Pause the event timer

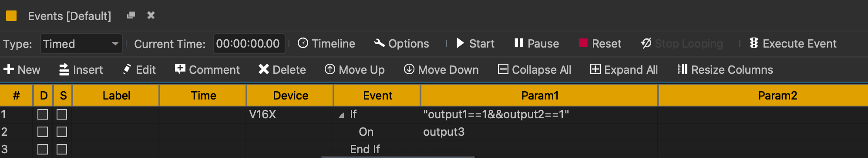tap(536, 44)
